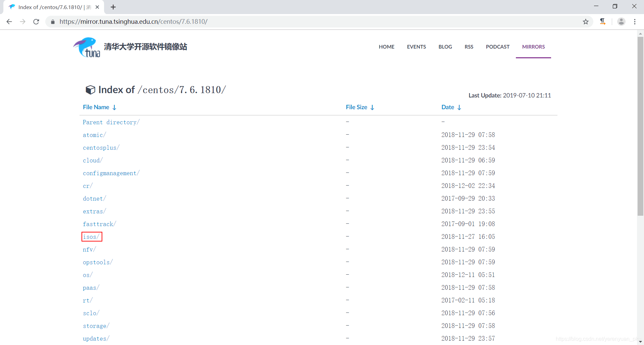Viewport: 644px width, 345px height.
Task: Click the Last Update 2019-07-10 21:11 text
Action: pyautogui.click(x=509, y=95)
